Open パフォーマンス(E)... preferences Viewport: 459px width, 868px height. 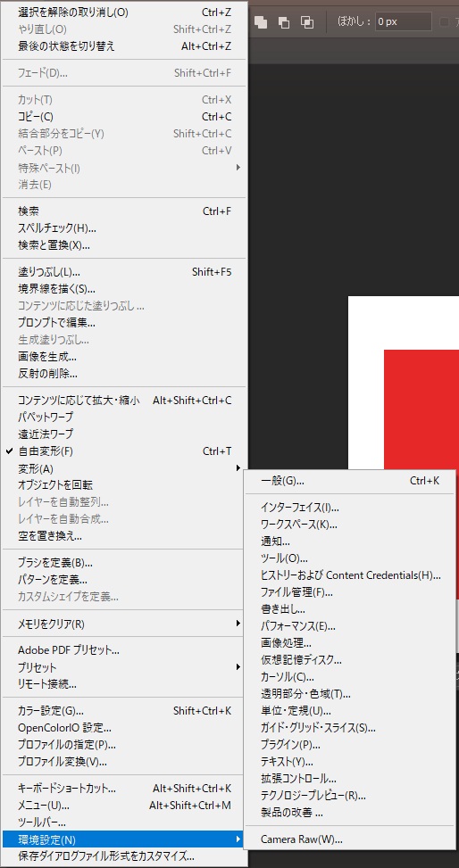pos(350,626)
